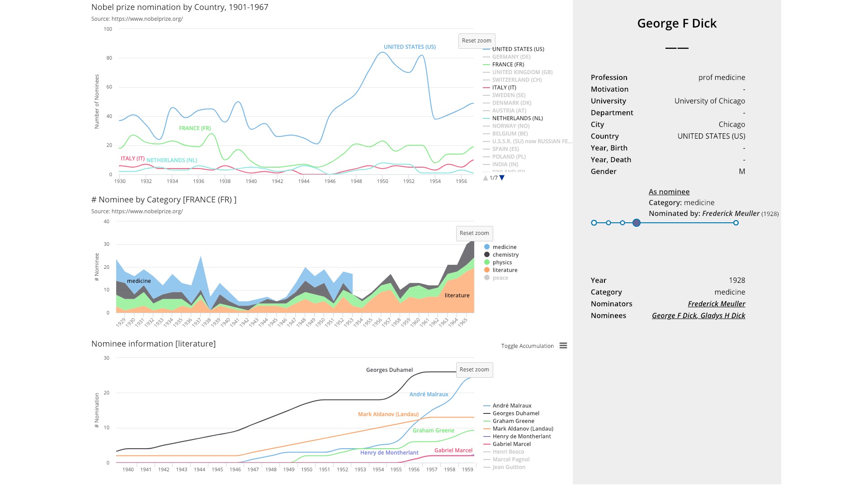This screenshot has height=488, width=868.
Task: Select first timeline nomination point
Action: (594, 223)
